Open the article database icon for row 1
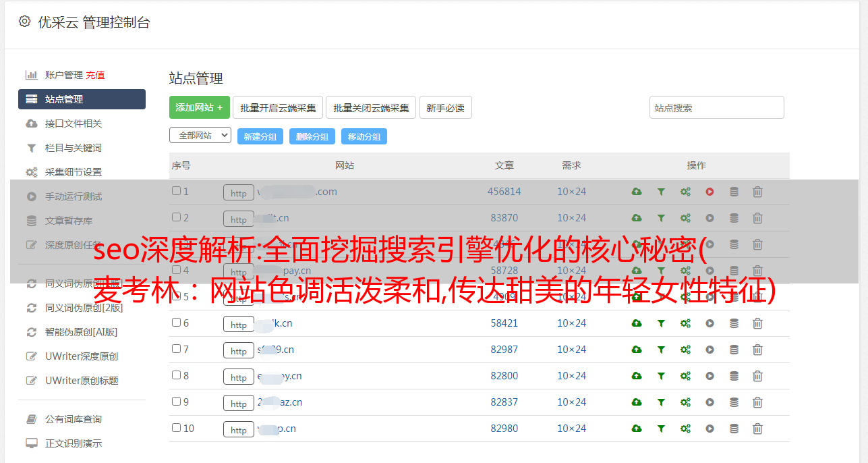868x463 pixels. coord(734,192)
